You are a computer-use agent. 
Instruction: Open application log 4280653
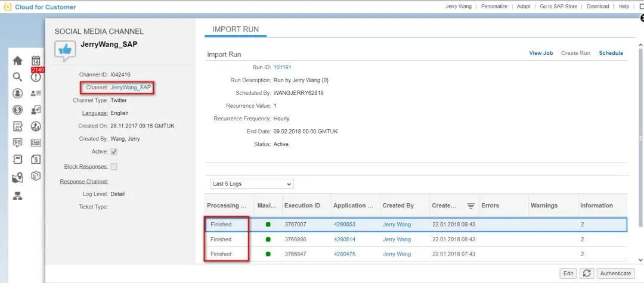345,225
